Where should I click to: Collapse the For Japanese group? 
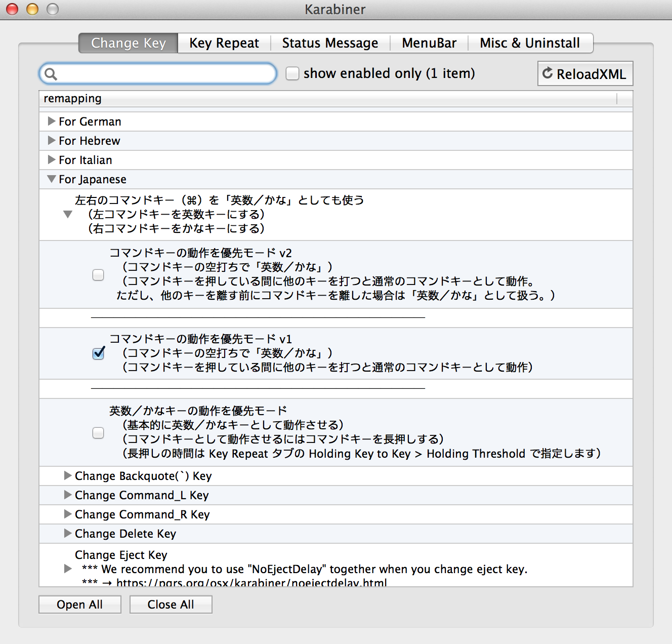tap(51, 179)
